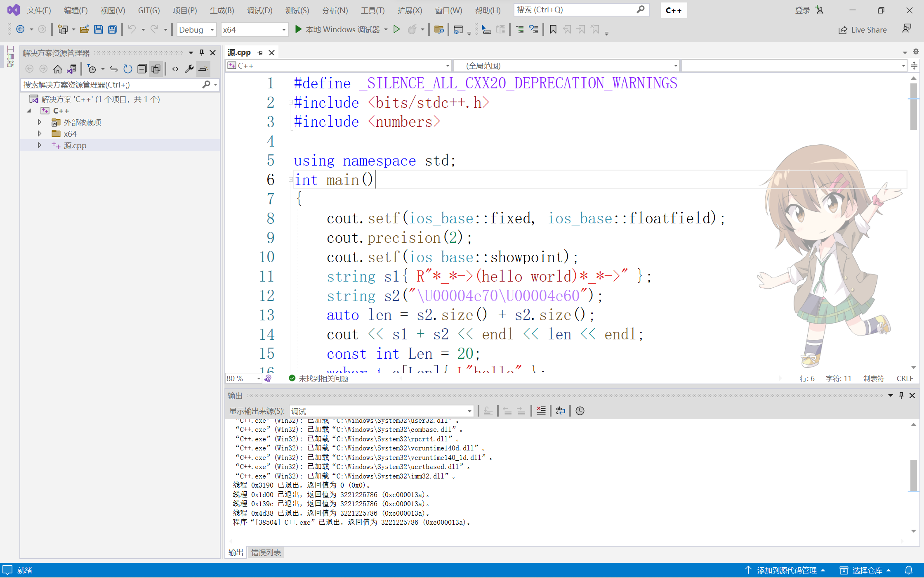The width and height of the screenshot is (924, 578).
Task: Click the Output panel vertical scrollbar thumb
Action: (913, 476)
